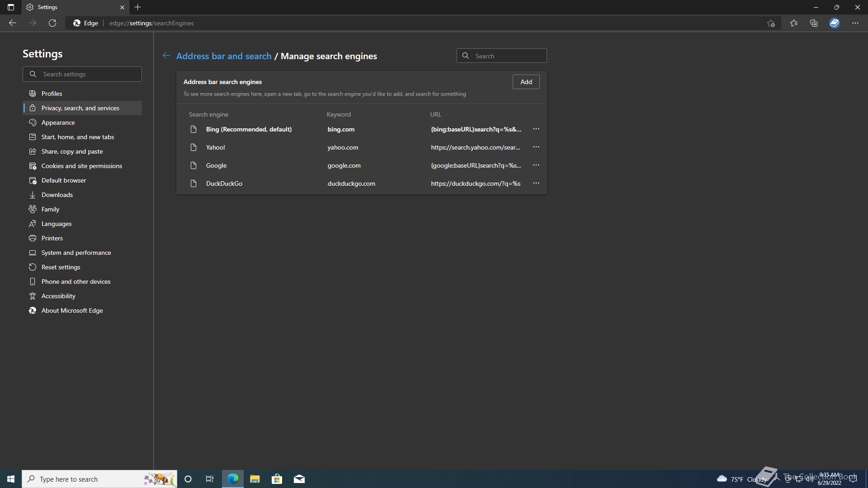Open more actions for Yahoo! row
This screenshot has height=488, width=868.
click(x=536, y=147)
